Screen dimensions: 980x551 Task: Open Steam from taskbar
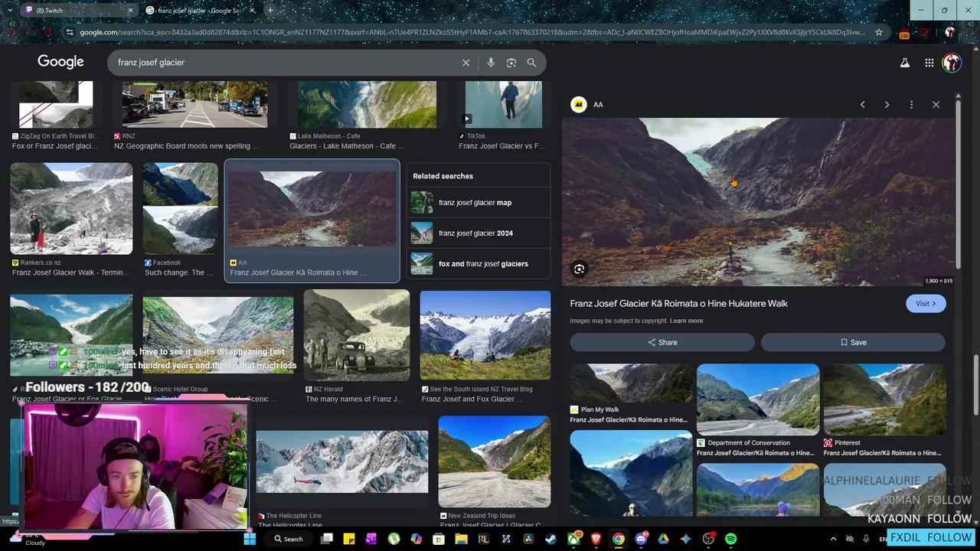click(x=550, y=539)
